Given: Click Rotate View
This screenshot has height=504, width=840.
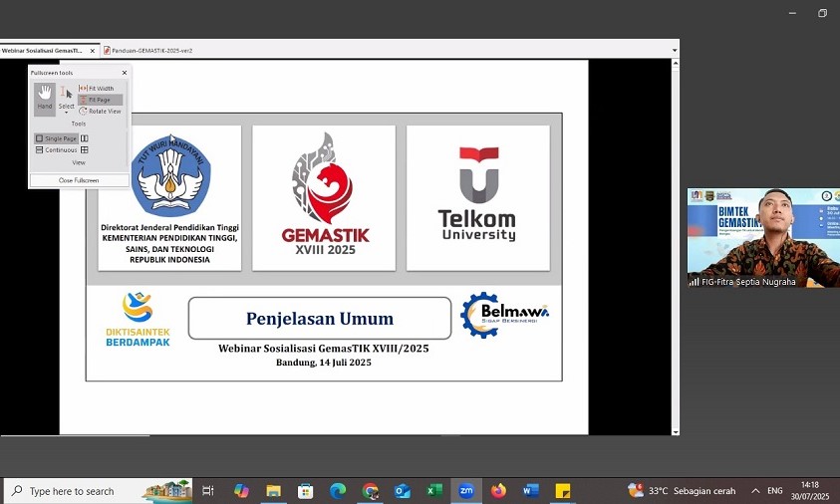Looking at the screenshot, I should pos(100,111).
